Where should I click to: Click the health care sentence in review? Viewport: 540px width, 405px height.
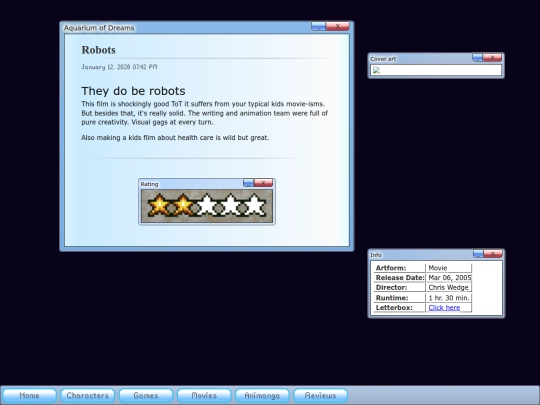click(175, 138)
